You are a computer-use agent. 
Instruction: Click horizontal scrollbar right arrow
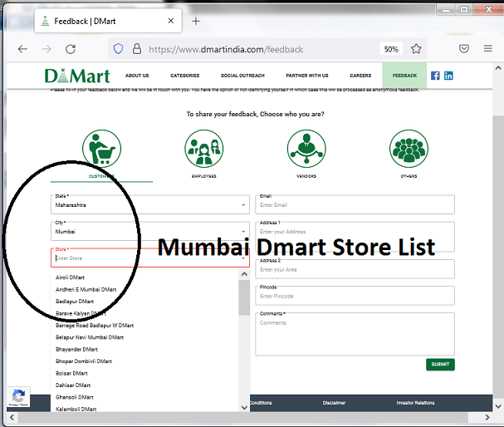pyautogui.click(x=487, y=417)
